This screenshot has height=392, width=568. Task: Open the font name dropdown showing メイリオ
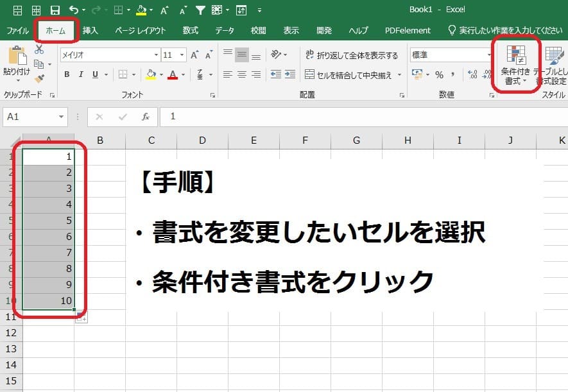coord(155,55)
